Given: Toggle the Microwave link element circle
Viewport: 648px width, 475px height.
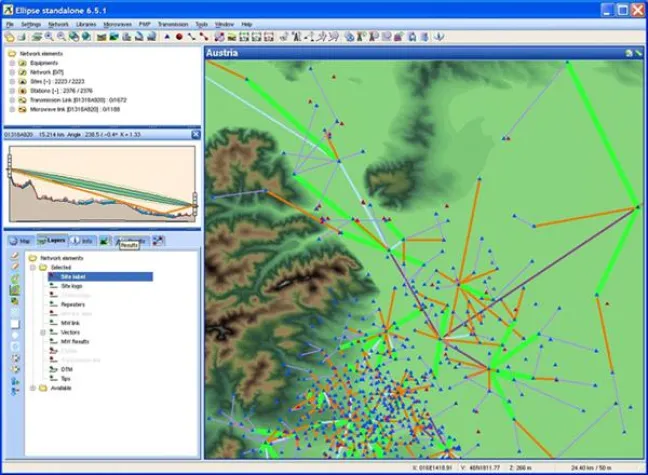Looking at the screenshot, I should 12,108.
